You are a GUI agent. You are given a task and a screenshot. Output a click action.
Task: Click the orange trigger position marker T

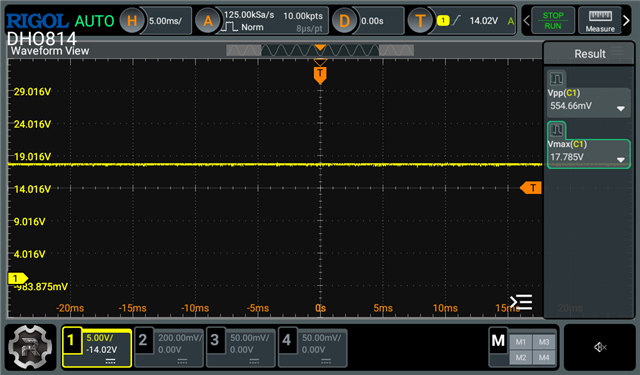pos(320,75)
